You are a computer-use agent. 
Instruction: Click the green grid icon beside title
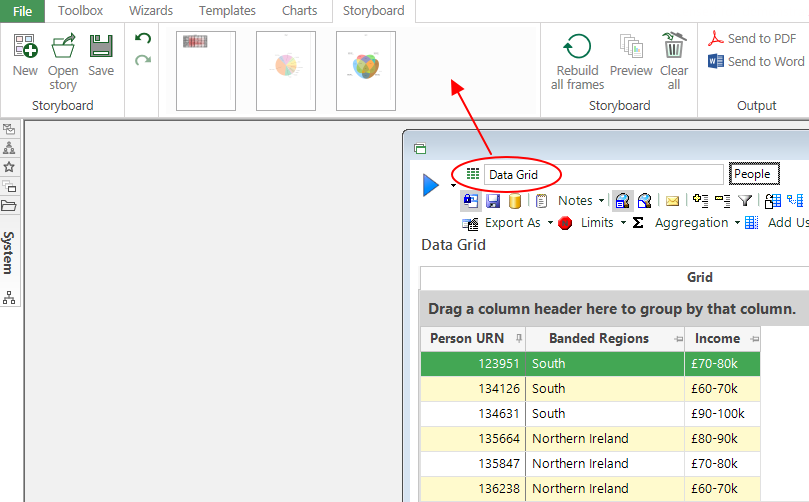pos(473,174)
